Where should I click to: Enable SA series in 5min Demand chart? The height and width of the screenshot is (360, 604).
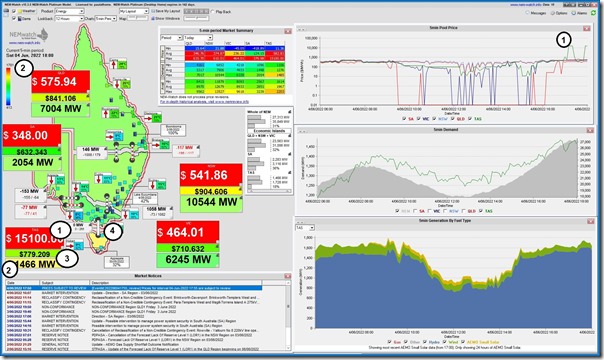pyautogui.click(x=415, y=211)
